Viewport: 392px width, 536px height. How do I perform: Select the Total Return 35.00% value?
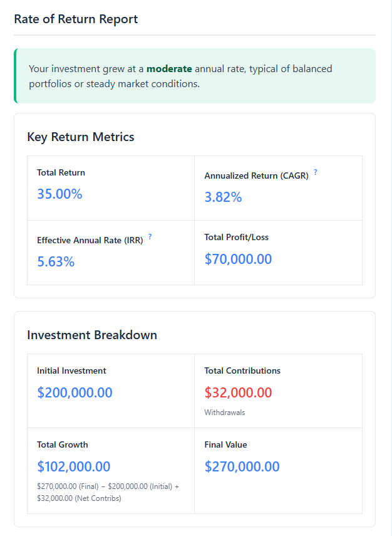(59, 194)
